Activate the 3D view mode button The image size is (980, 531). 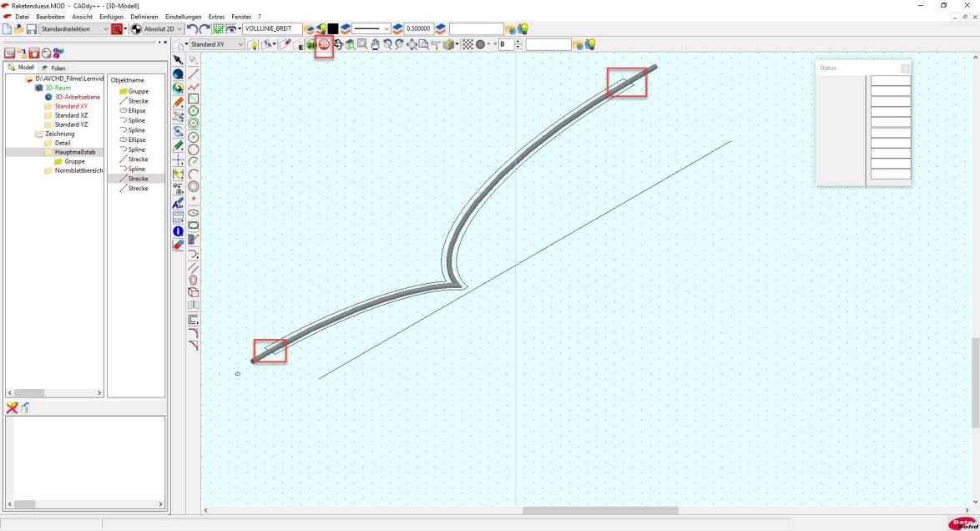(x=325, y=44)
